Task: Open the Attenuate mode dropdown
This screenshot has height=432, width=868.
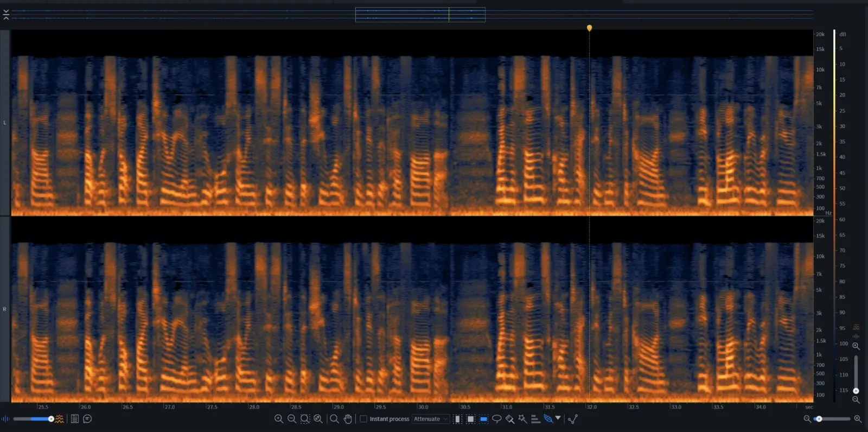Action: click(431, 419)
